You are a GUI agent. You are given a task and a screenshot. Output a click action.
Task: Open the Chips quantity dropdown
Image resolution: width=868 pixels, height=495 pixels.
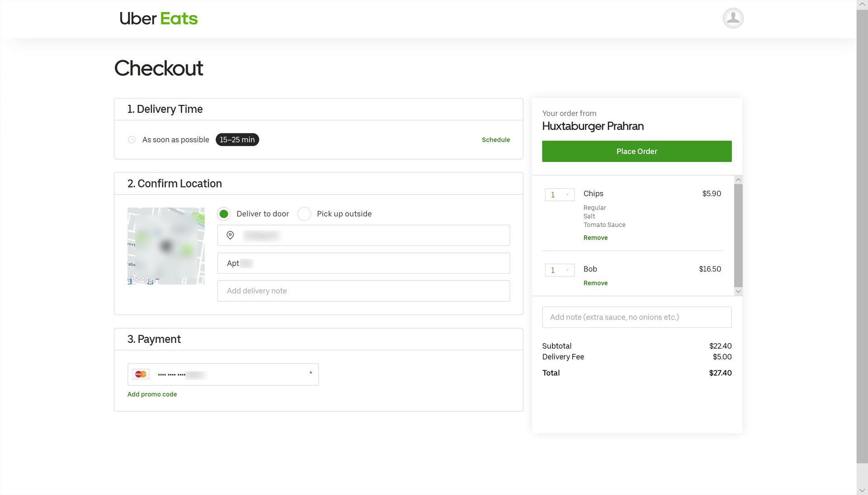[x=560, y=195]
